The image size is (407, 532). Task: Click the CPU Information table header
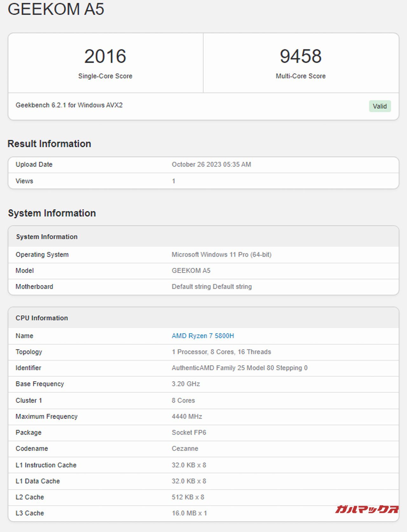coord(42,318)
